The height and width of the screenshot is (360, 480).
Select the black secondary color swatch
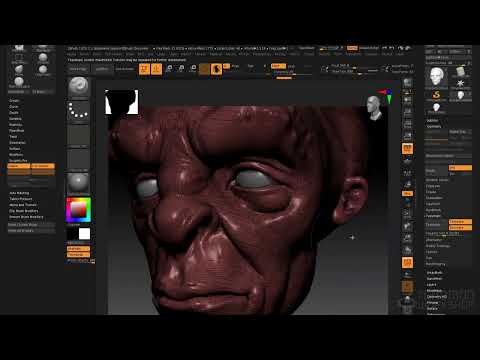point(72,234)
